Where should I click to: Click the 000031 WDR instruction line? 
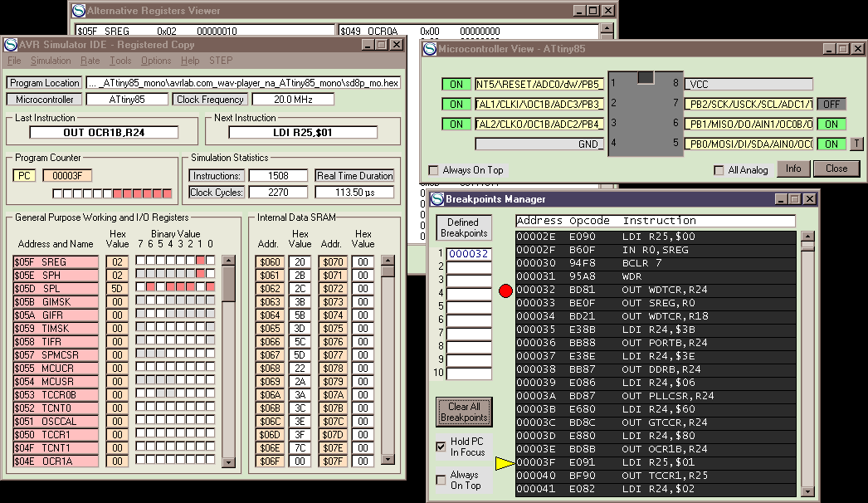656,276
